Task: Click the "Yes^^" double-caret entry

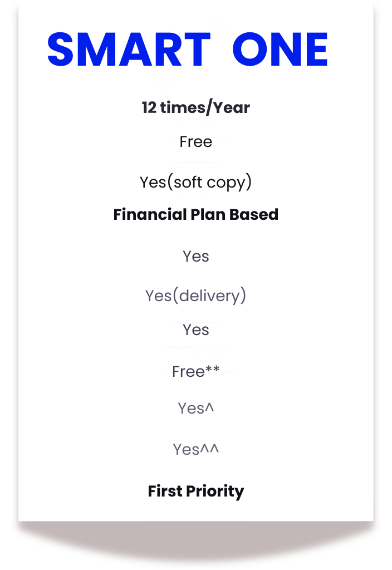Action: click(196, 449)
